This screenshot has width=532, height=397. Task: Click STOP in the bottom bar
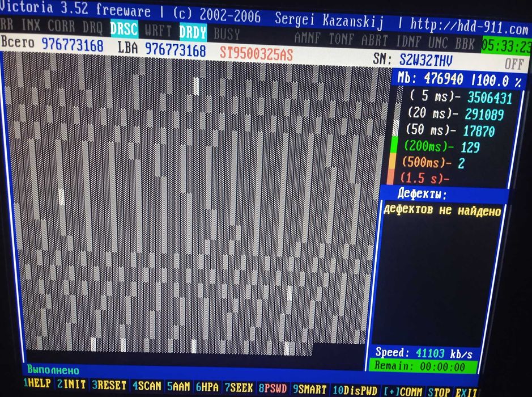(x=439, y=392)
